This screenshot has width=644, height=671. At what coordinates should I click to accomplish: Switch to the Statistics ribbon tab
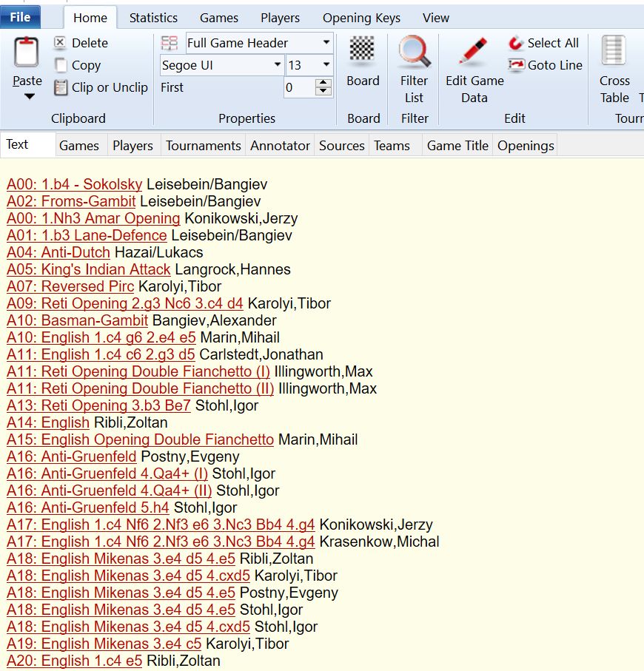pos(153,18)
